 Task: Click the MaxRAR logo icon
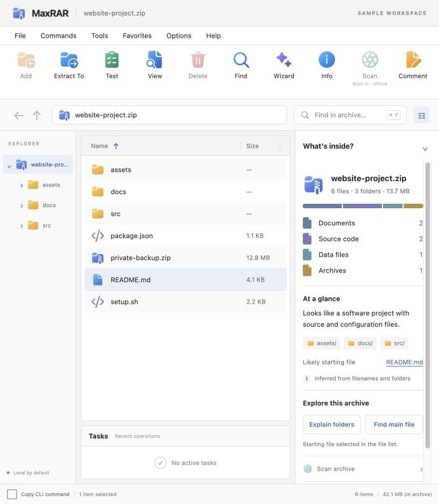[19, 13]
